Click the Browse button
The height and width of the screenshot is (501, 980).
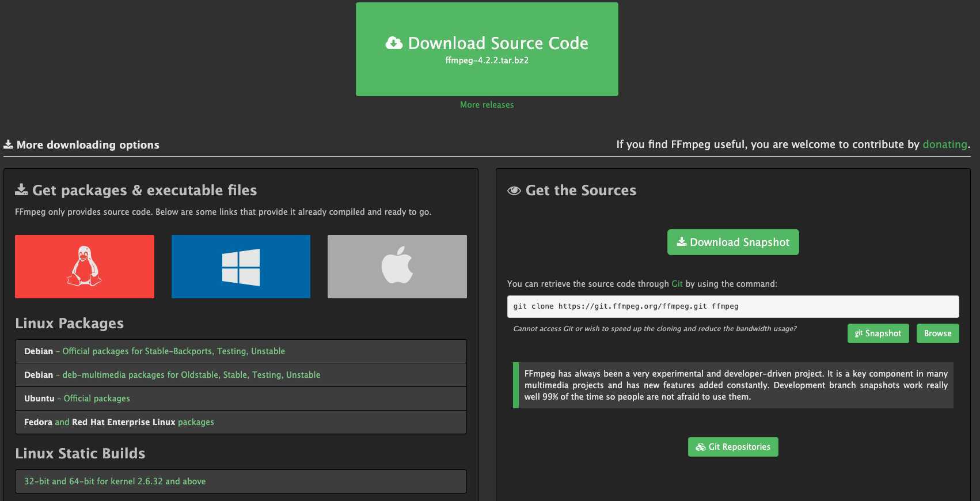pos(937,333)
